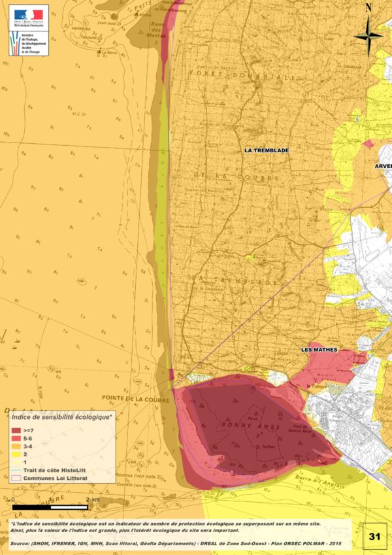Select the dark red >=7 legend swatch
Screen dimensions: 392x555
tap(16, 430)
